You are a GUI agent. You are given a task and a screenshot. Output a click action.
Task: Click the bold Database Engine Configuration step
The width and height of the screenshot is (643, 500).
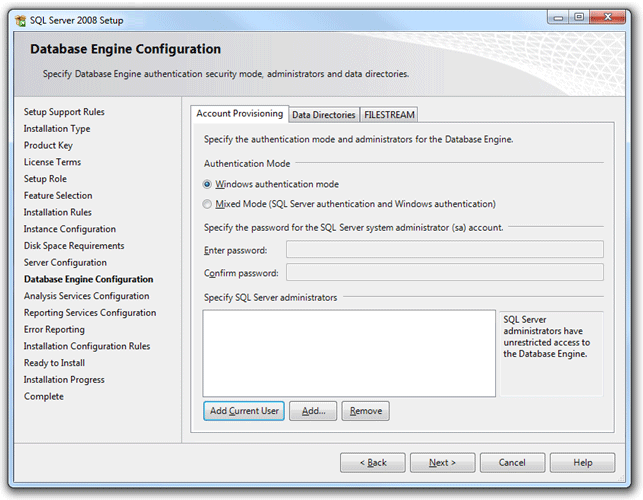tap(89, 279)
